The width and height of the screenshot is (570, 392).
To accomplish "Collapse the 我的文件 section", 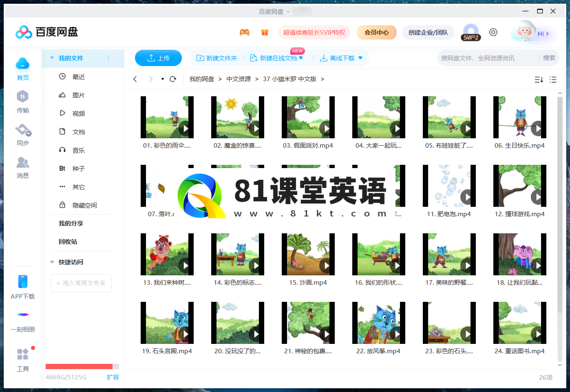I will point(52,58).
